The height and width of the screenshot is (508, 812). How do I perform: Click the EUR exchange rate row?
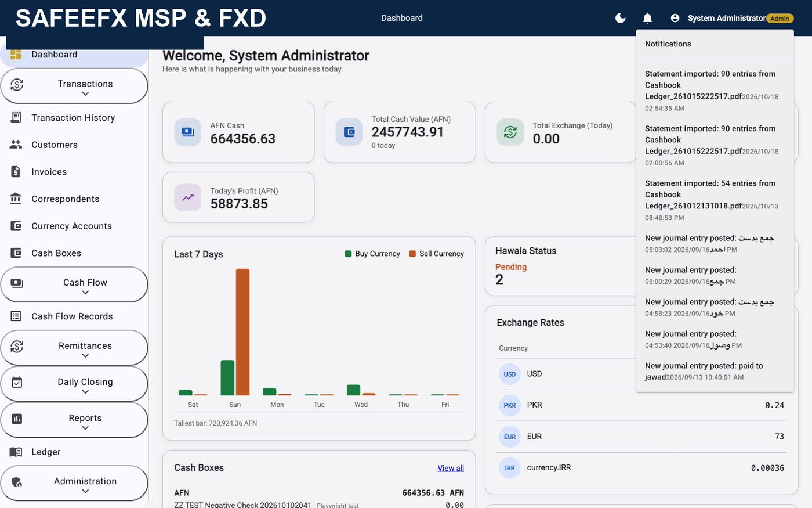tap(641, 437)
